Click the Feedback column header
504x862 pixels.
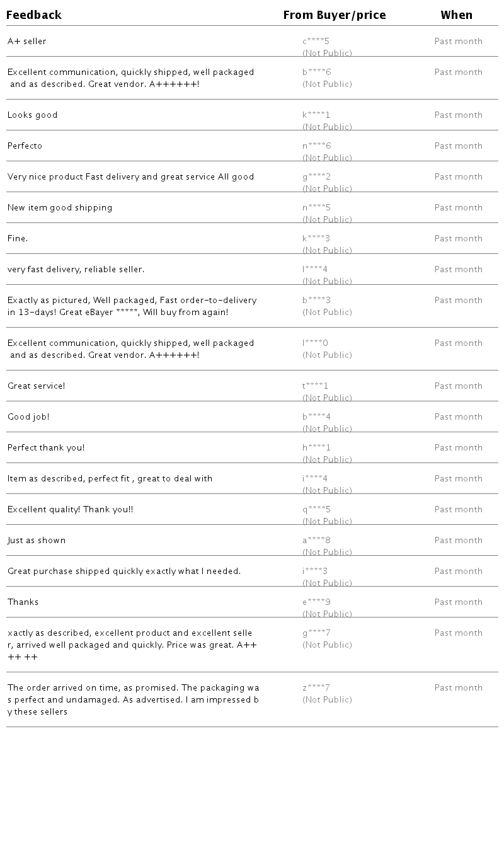(34, 15)
